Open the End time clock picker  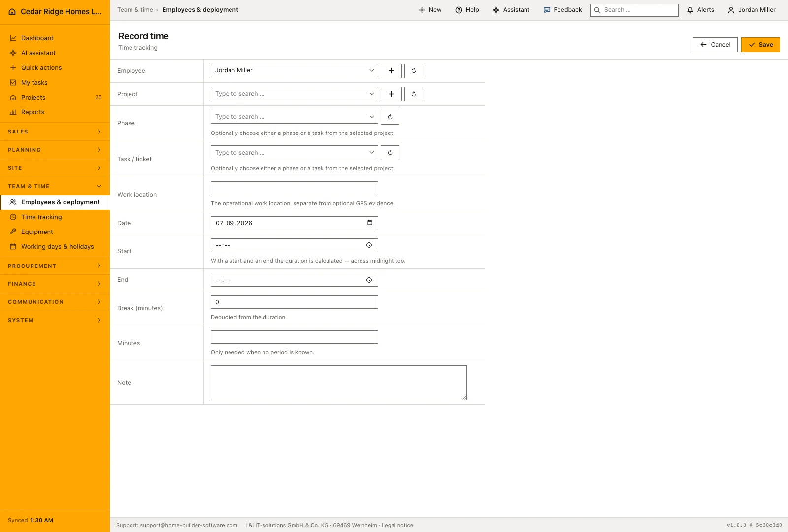[x=369, y=280]
